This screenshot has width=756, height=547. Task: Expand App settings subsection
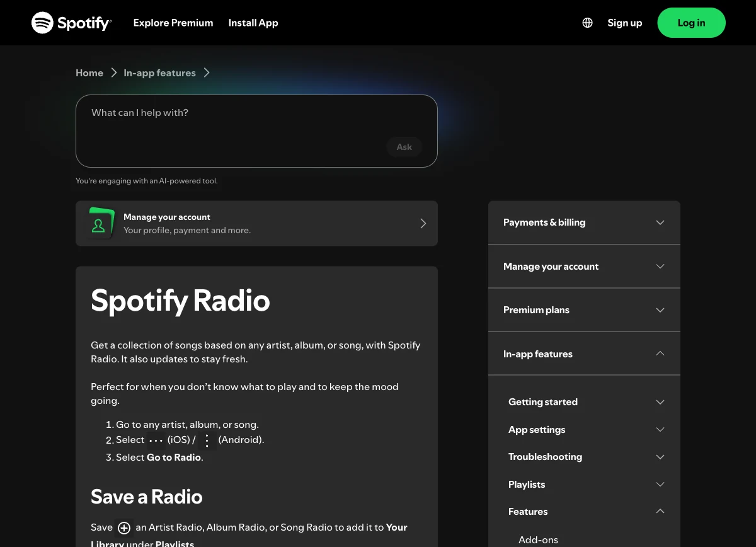[x=587, y=430]
